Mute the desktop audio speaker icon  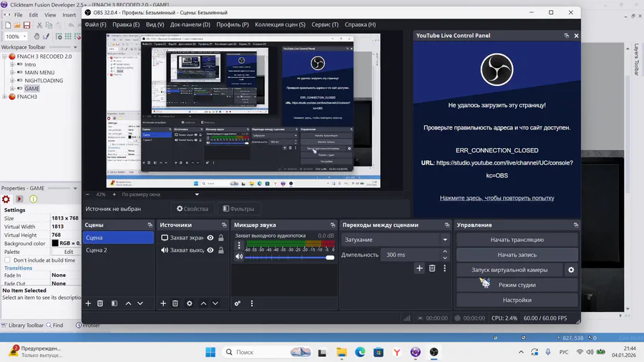pos(239,257)
